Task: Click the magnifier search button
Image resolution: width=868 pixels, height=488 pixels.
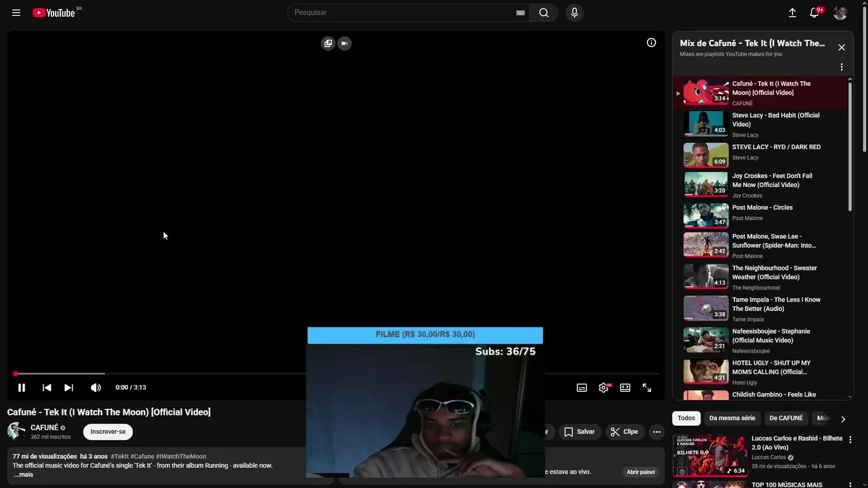Action: (544, 13)
